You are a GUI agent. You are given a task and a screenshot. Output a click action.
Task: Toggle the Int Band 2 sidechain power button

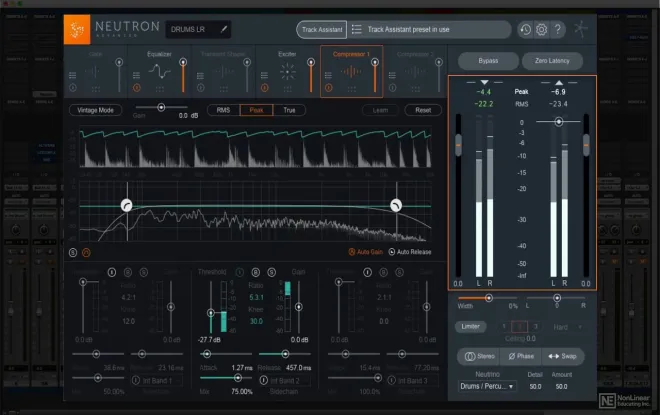pos(263,380)
